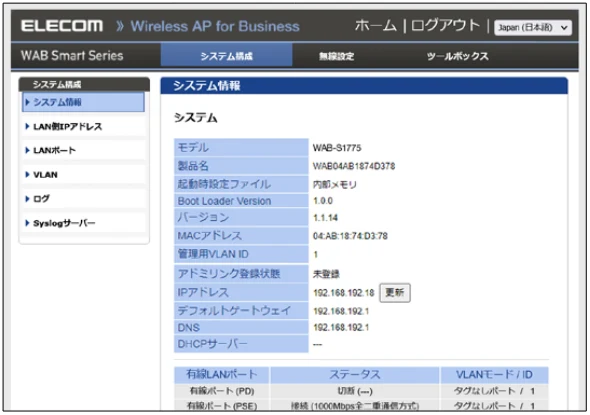Select the システム構成 tab
The height and width of the screenshot is (415, 590).
pos(227,56)
